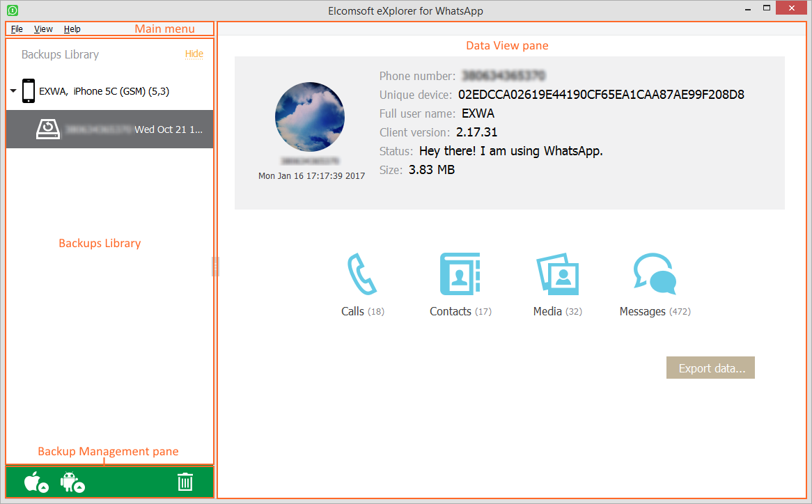Click the blurred phone number value
812x504 pixels.
[x=503, y=76]
